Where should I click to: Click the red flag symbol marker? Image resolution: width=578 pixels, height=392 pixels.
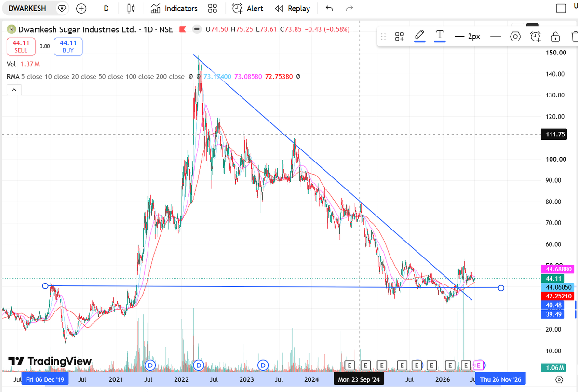(183, 29)
